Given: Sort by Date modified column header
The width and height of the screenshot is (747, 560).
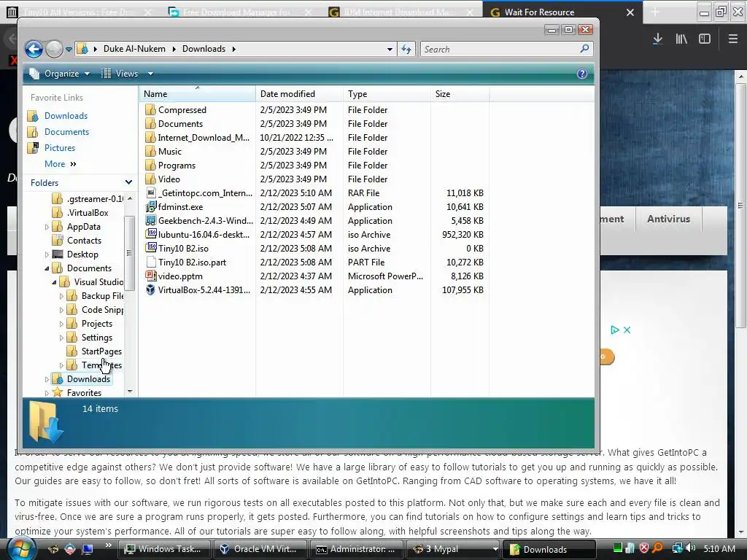Looking at the screenshot, I should coord(299,94).
